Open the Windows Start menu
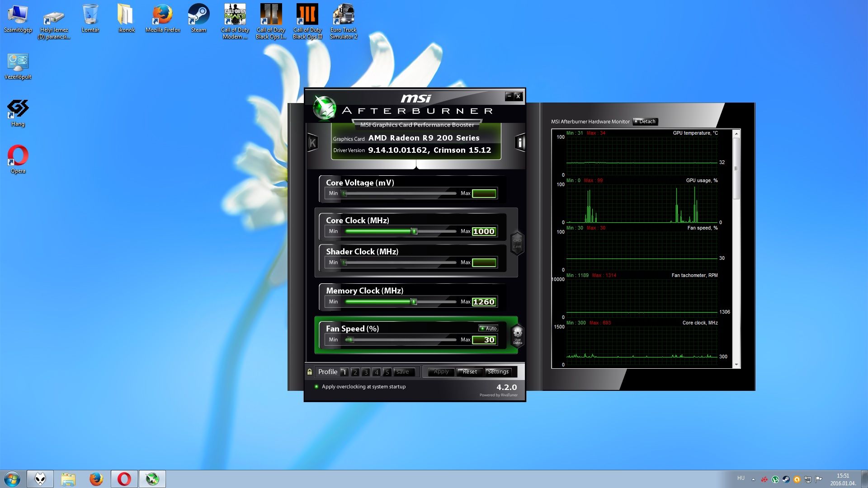Image resolution: width=868 pixels, height=488 pixels. tap(12, 479)
